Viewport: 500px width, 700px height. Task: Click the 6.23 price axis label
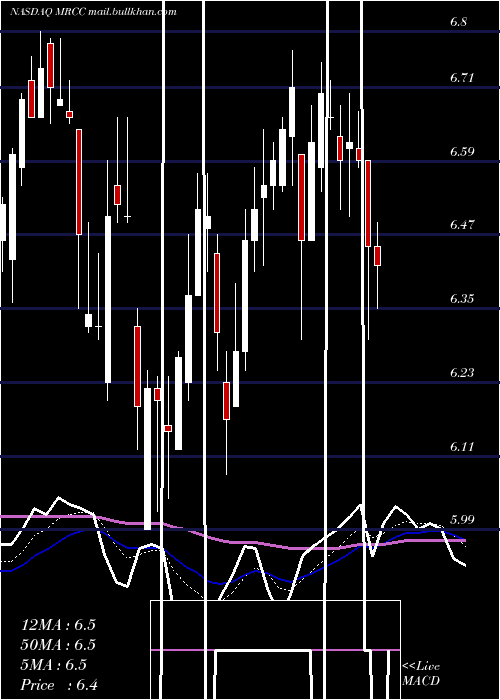pyautogui.click(x=462, y=372)
